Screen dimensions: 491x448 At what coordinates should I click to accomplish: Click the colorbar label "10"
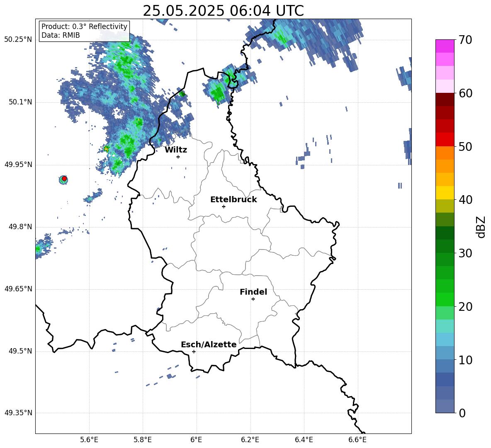click(x=465, y=360)
